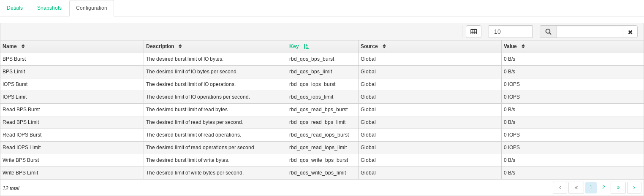Viewport: 644px width, 196px height.
Task: Go to previous page arrow
Action: (560, 188)
